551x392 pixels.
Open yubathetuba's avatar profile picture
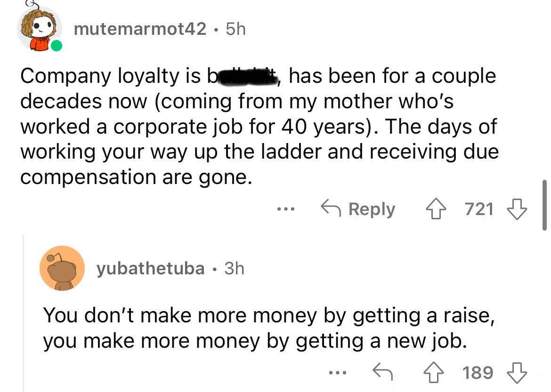[62, 268]
